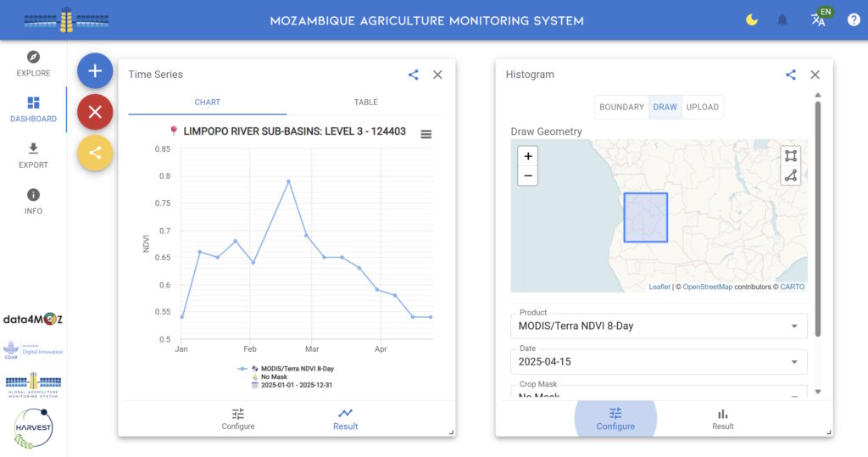Open the help question mark icon
Viewport: 868px width, 457px height.
coord(854,20)
